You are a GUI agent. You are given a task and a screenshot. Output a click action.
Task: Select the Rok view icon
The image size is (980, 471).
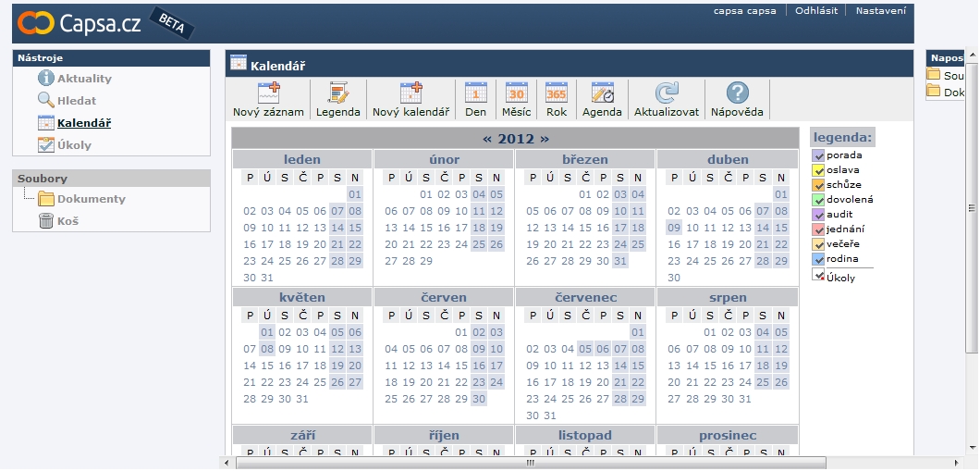(557, 93)
